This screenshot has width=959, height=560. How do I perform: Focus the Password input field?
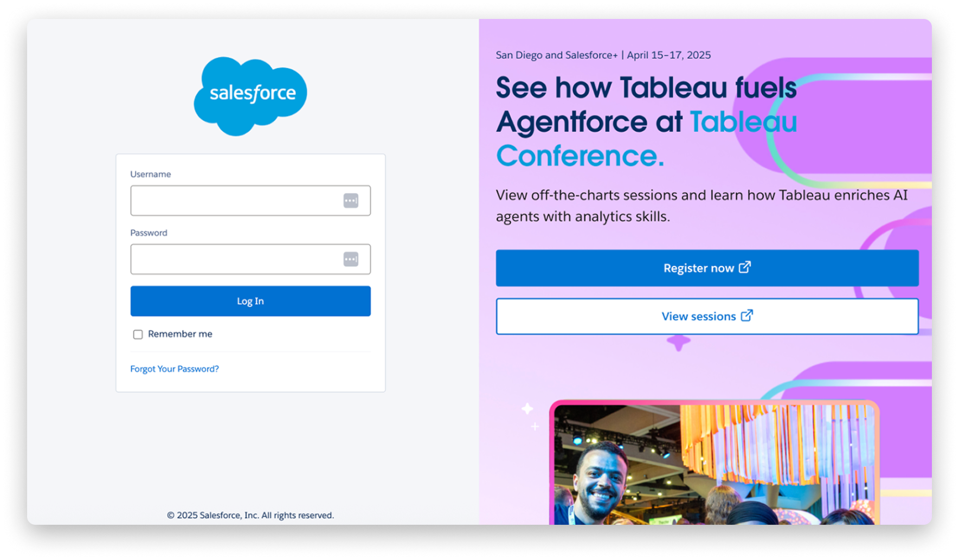(x=236, y=259)
